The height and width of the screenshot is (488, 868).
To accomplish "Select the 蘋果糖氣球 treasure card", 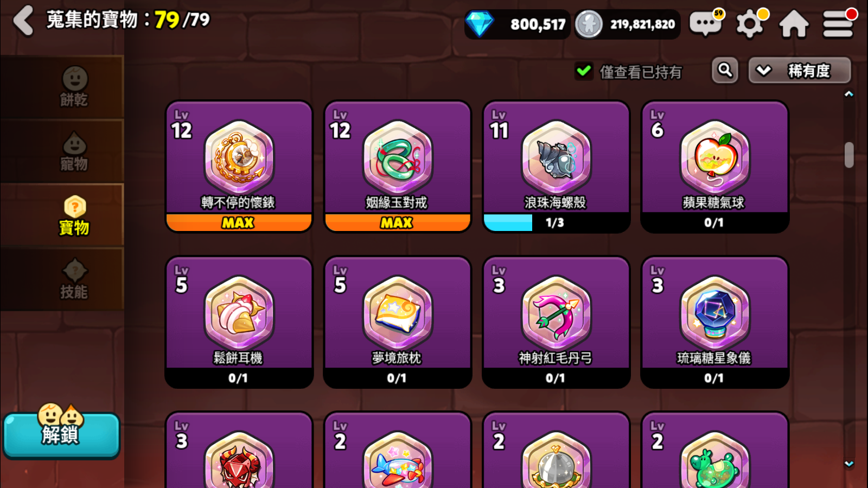I will tap(714, 166).
